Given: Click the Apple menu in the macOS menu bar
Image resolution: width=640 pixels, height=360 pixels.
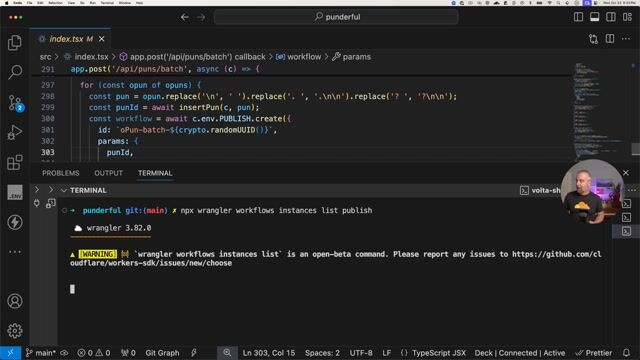Looking at the screenshot, I should tap(6, 2).
